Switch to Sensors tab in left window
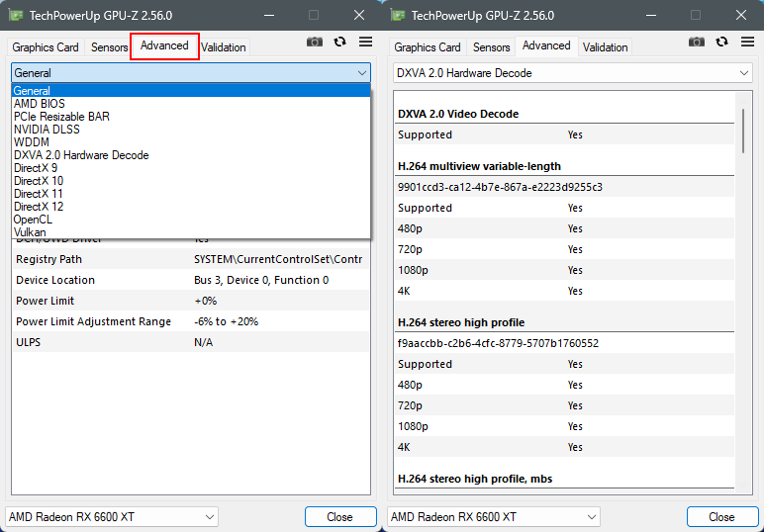Image resolution: width=764 pixels, height=532 pixels. click(109, 47)
